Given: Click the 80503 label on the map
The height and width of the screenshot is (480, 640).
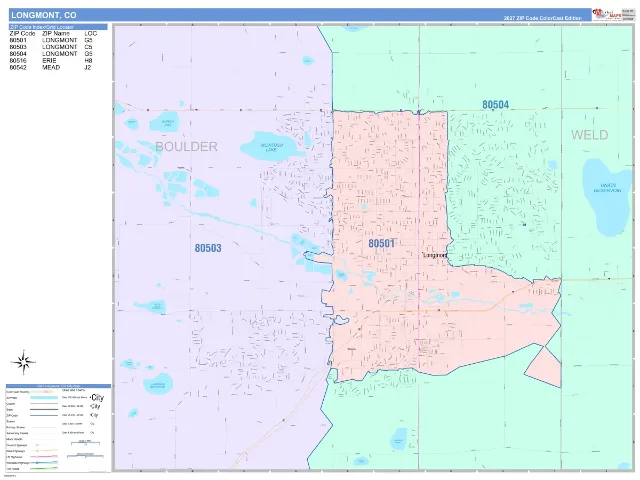Looking at the screenshot, I should 208,248.
